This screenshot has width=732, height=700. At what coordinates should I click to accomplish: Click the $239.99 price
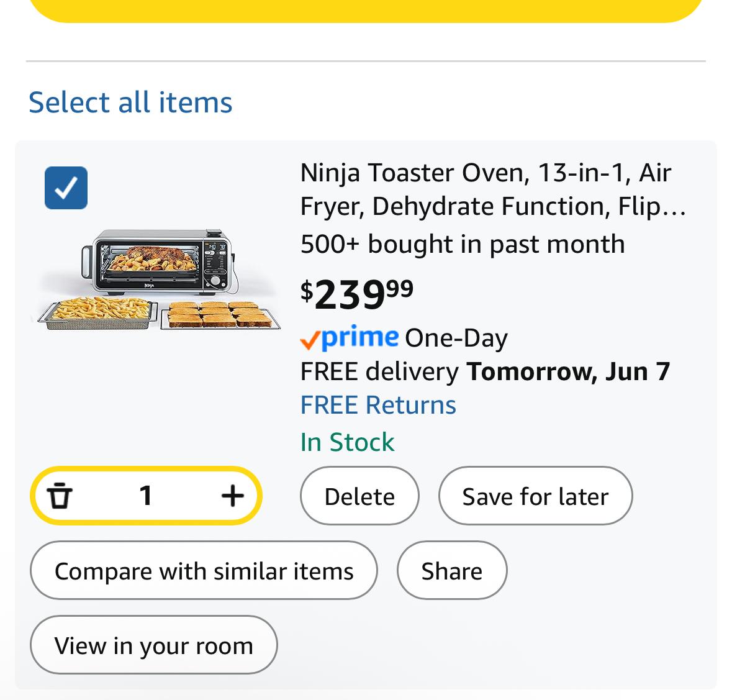[x=357, y=294]
